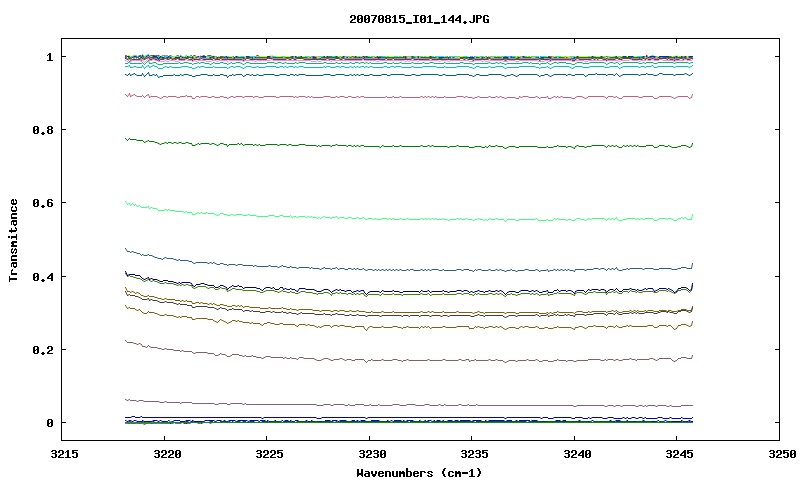Viewport: 800px width, 480px height.
Task: Click x-axis tick label 3225
Action: [269, 454]
